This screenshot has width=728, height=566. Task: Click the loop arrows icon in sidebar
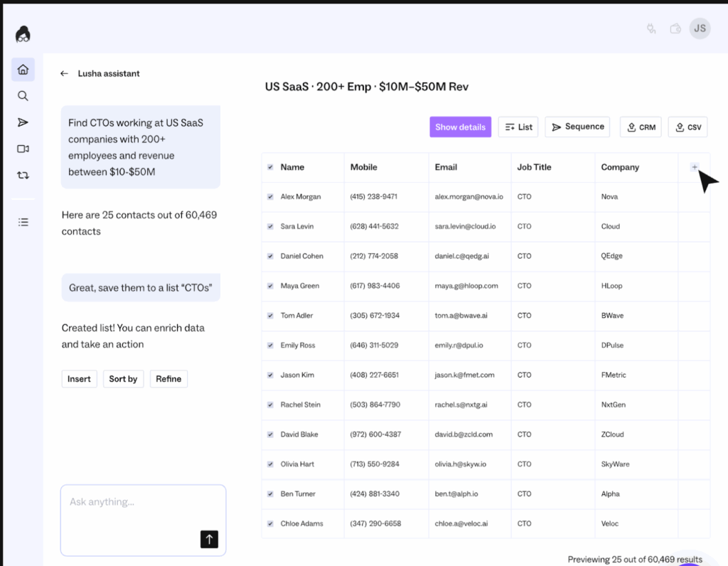[23, 175]
